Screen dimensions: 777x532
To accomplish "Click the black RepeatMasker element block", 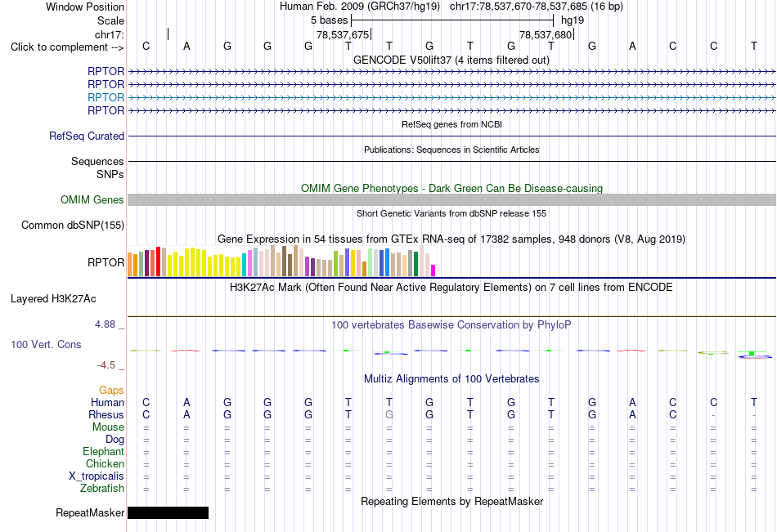I will (168, 512).
